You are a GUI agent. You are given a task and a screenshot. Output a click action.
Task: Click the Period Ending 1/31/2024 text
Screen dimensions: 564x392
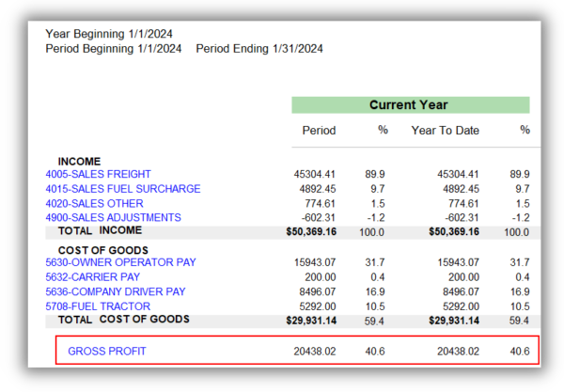coord(259,49)
